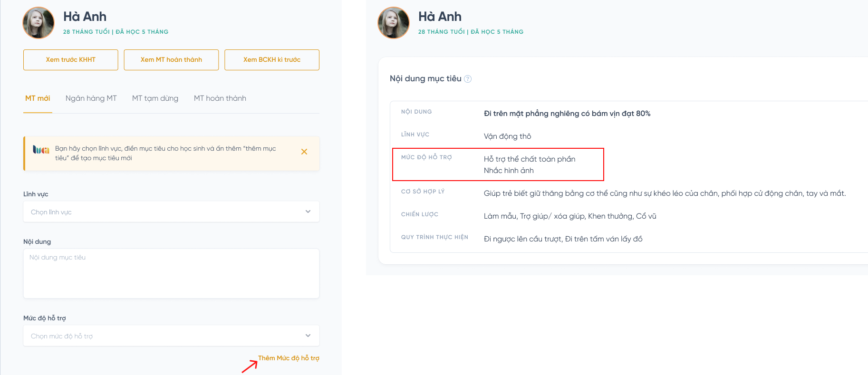Click the QUY TRÌNH THỰC HIỆN row label
The width and height of the screenshot is (868, 375).
click(434, 237)
